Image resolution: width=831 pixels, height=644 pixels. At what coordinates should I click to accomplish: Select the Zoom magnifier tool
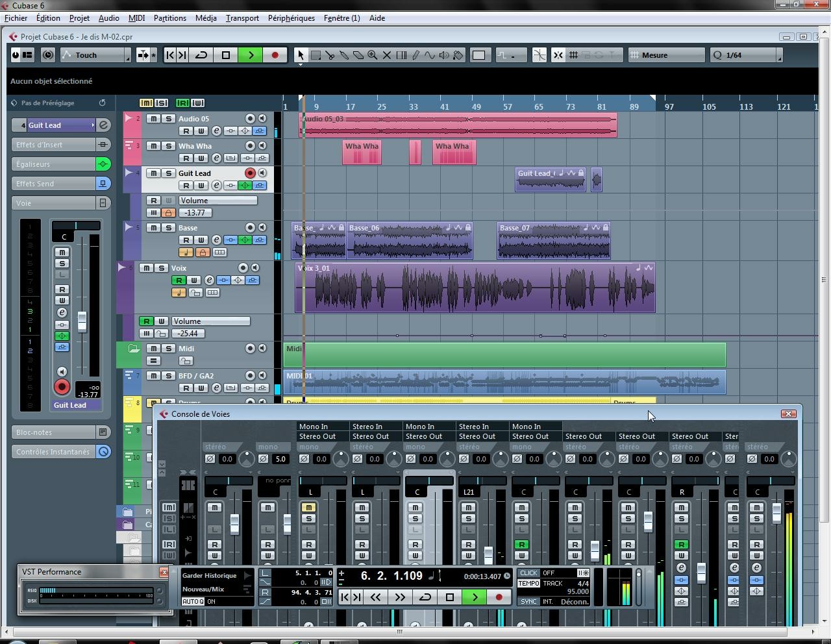373,55
